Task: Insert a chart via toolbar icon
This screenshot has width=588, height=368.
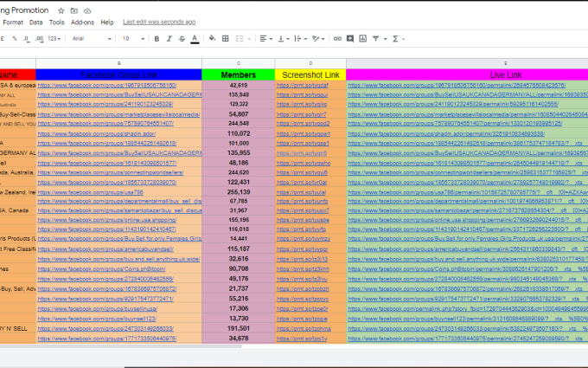Action: click(x=363, y=38)
